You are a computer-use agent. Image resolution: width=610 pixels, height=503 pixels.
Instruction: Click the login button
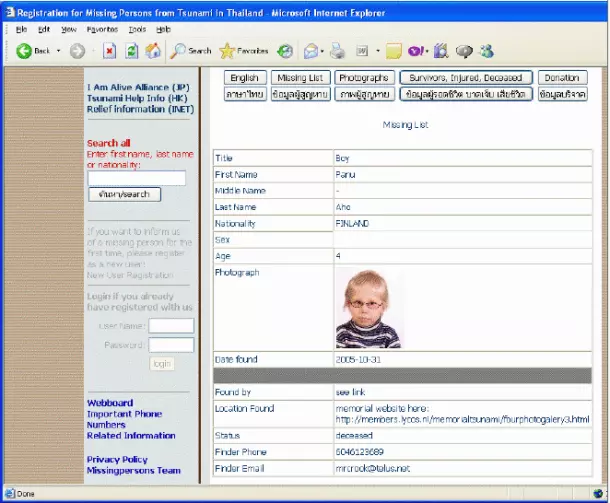coord(162,363)
